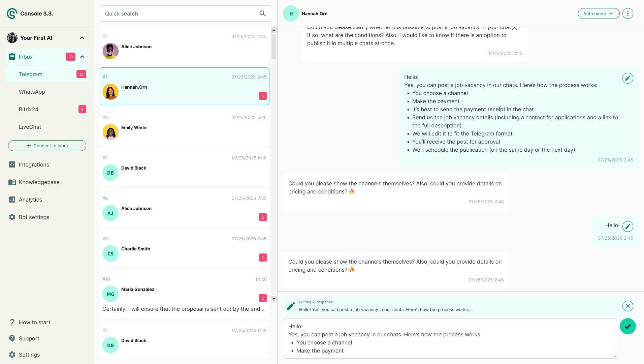Open the Knowledgebase section
The image size is (644, 364).
[39, 182]
